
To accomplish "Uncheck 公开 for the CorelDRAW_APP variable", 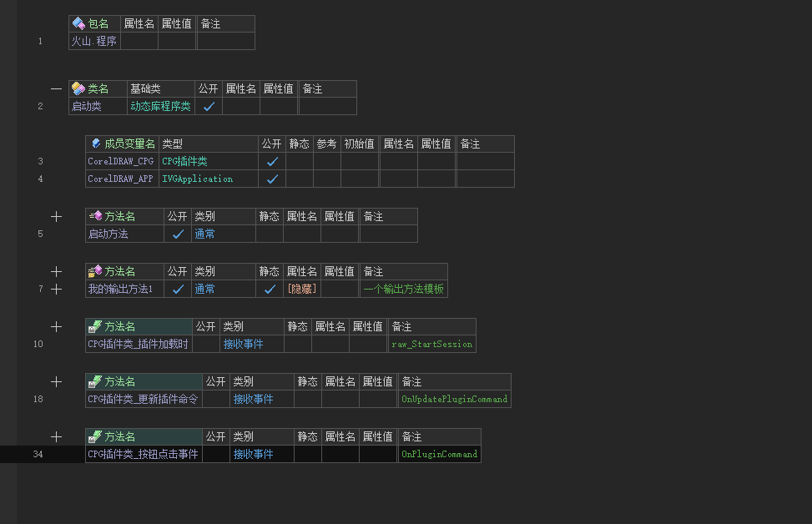I will 271,179.
